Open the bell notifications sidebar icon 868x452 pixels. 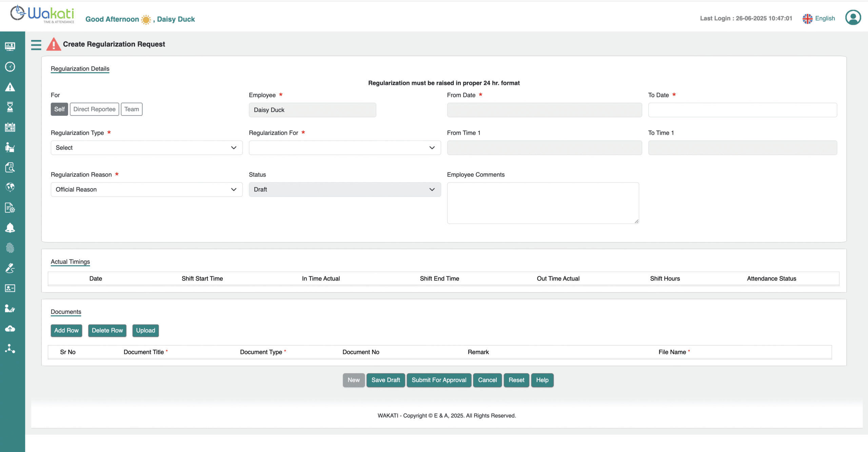coord(10,228)
